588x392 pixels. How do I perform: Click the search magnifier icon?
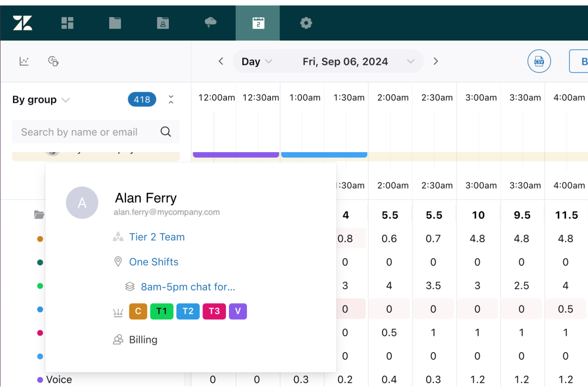(165, 131)
